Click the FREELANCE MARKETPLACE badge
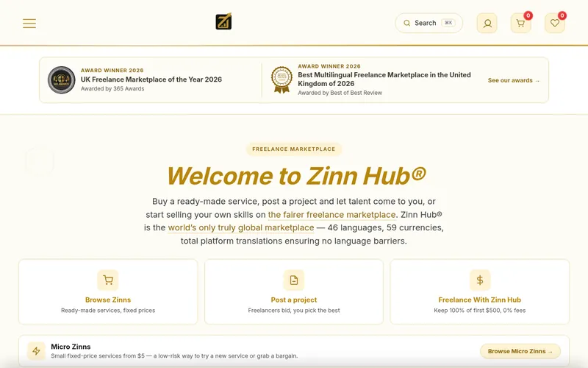The height and width of the screenshot is (368, 588). click(x=293, y=149)
